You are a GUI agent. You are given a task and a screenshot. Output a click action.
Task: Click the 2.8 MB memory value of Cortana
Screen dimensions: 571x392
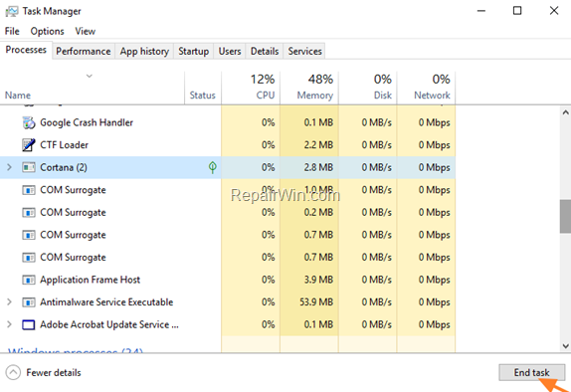(x=318, y=167)
